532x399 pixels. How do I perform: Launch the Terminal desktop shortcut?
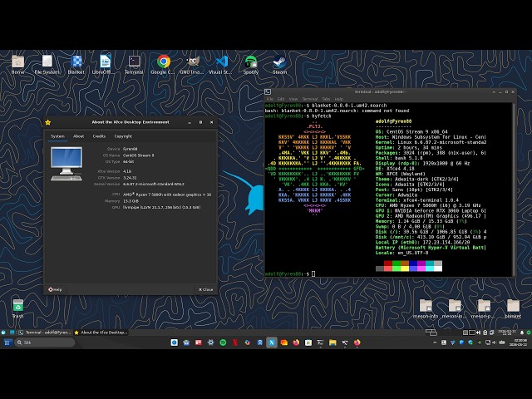coord(134,65)
